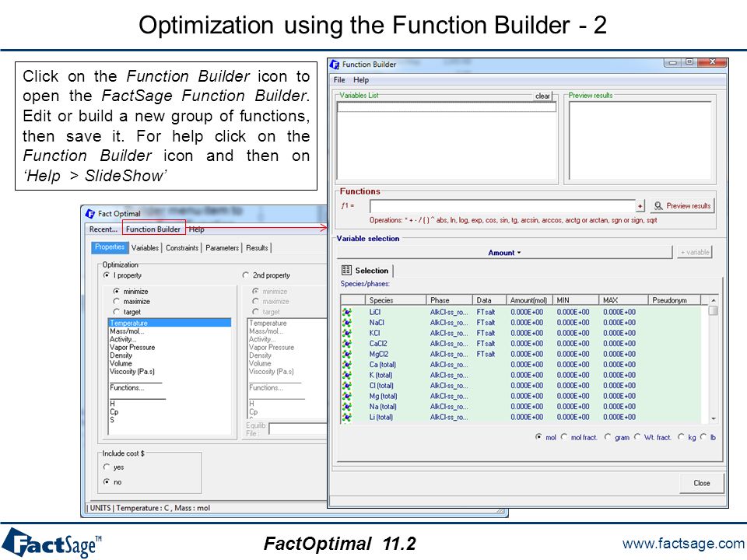Click the Li (total) row icon
This screenshot has width=747, height=560.
click(347, 417)
